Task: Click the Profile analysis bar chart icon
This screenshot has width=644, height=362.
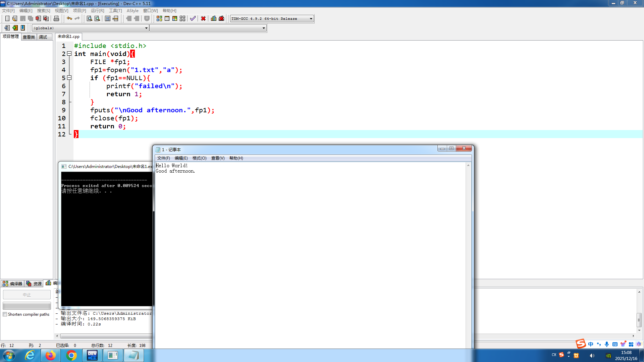Action: tap(214, 18)
